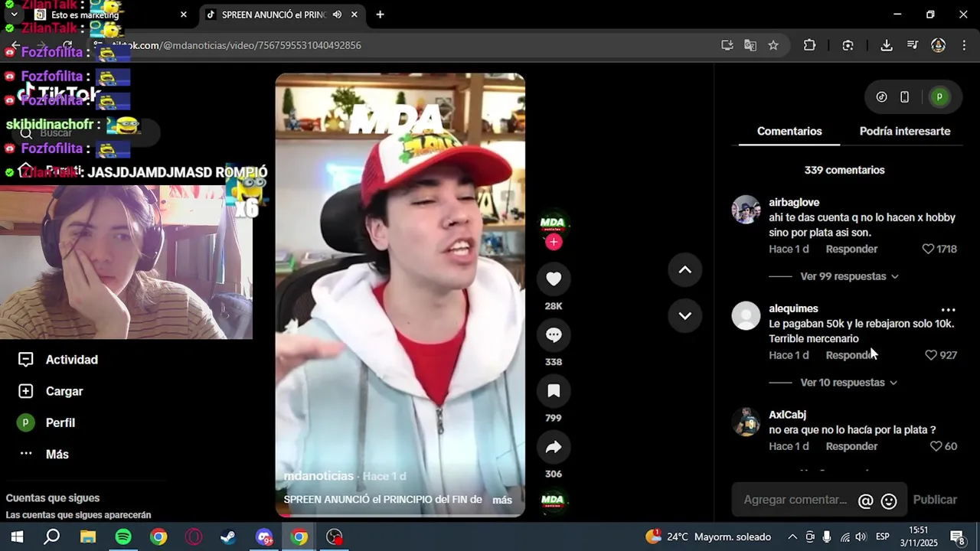This screenshot has width=980, height=551.
Task: Switch to the Podría interesarte tab
Action: coord(905,131)
